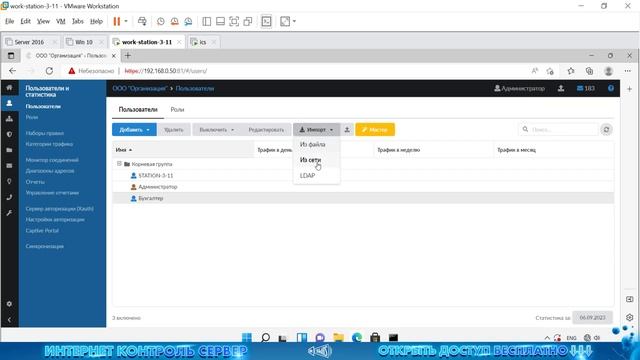This screenshot has height=360, width=640.
Task: Open the home icon in left sidebar
Action: [x=9, y=88]
